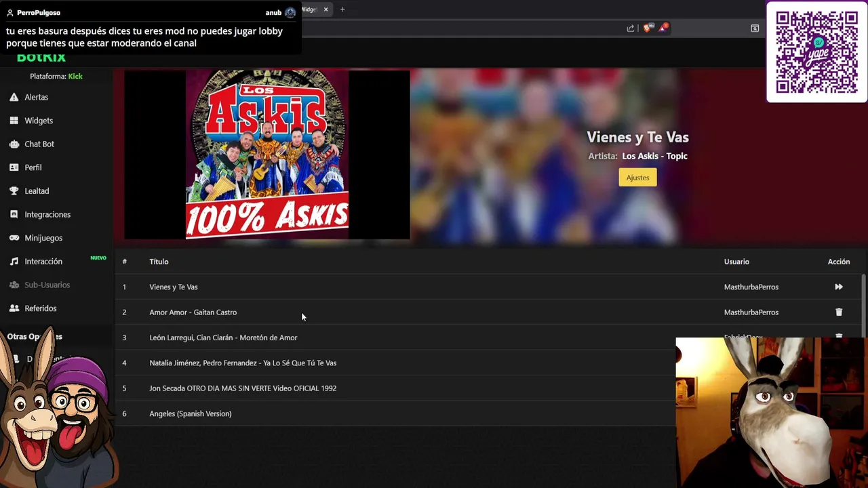Click the Integraciones icon in sidebar
The height and width of the screenshot is (488, 868).
14,214
